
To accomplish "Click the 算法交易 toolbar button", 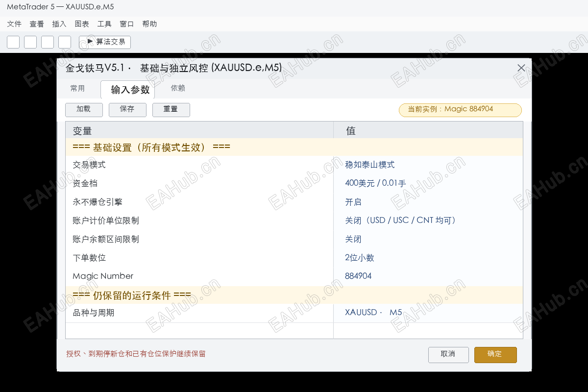I will point(105,42).
